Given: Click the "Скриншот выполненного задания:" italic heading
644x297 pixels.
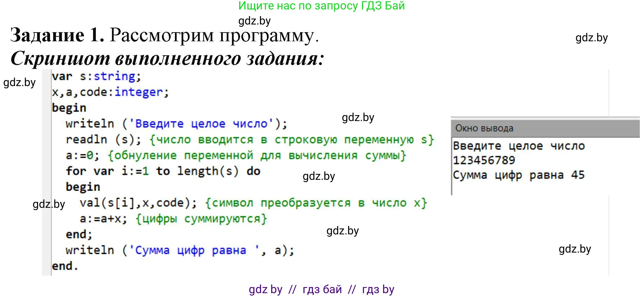Looking at the screenshot, I should tap(167, 58).
